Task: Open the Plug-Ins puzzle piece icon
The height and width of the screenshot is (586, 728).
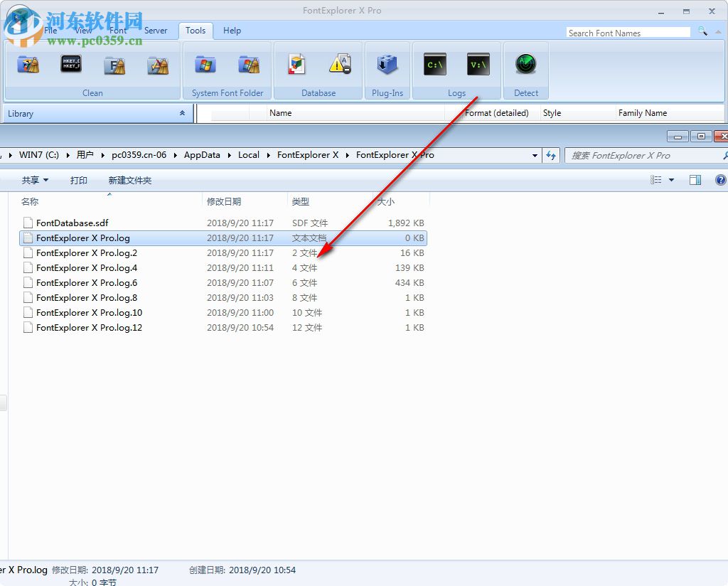Action: pos(387,64)
